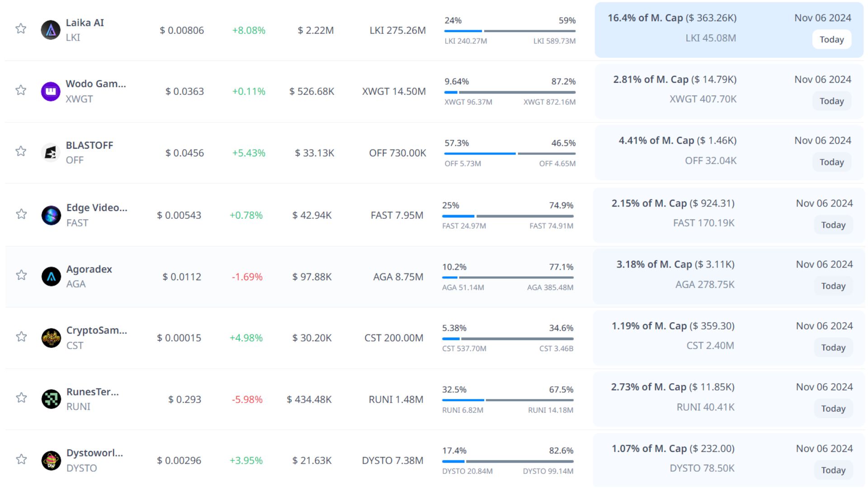
Task: Click the Edge Video FAST logo
Action: click(x=51, y=215)
